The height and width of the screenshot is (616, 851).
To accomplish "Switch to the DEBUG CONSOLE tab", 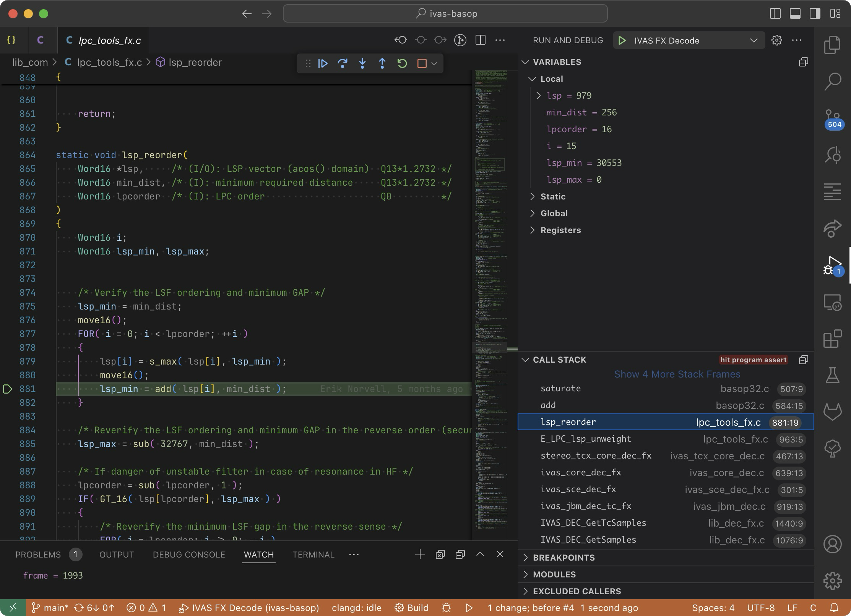I will coord(189,554).
